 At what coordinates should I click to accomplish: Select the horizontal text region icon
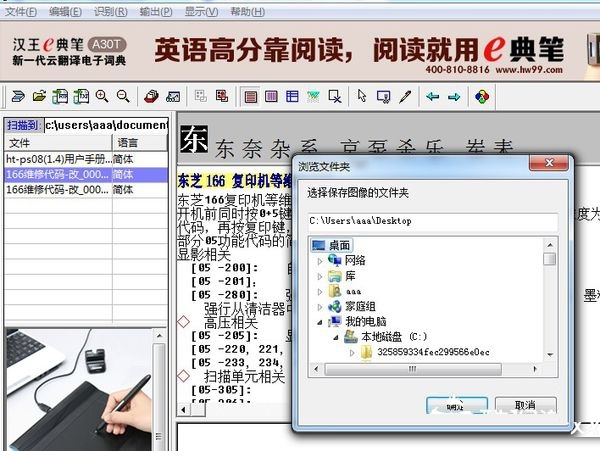coord(251,96)
